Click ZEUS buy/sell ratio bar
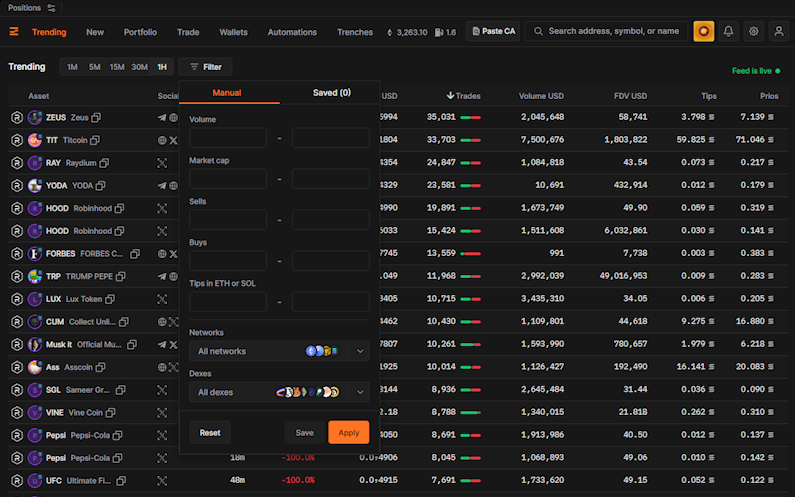 [x=471, y=118]
